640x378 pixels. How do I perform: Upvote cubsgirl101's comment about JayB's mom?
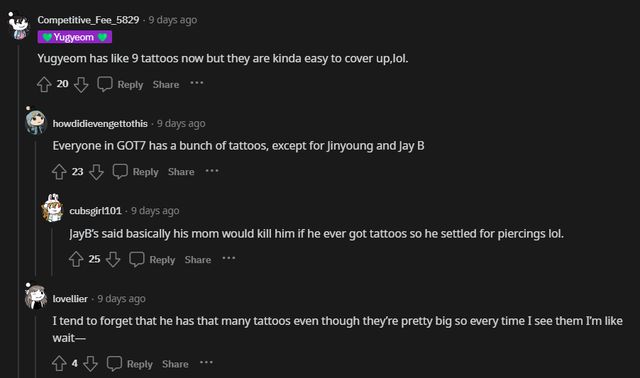(x=76, y=259)
